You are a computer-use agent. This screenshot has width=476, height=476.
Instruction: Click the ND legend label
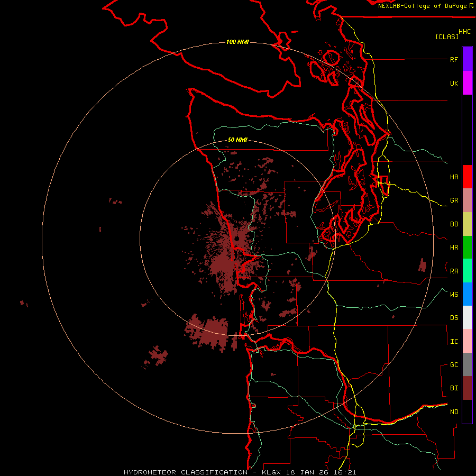point(454,412)
